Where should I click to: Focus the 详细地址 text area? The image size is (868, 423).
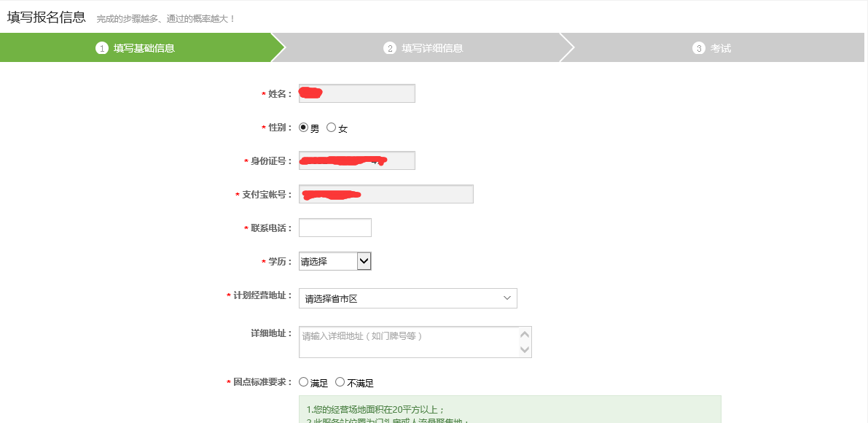(x=408, y=342)
